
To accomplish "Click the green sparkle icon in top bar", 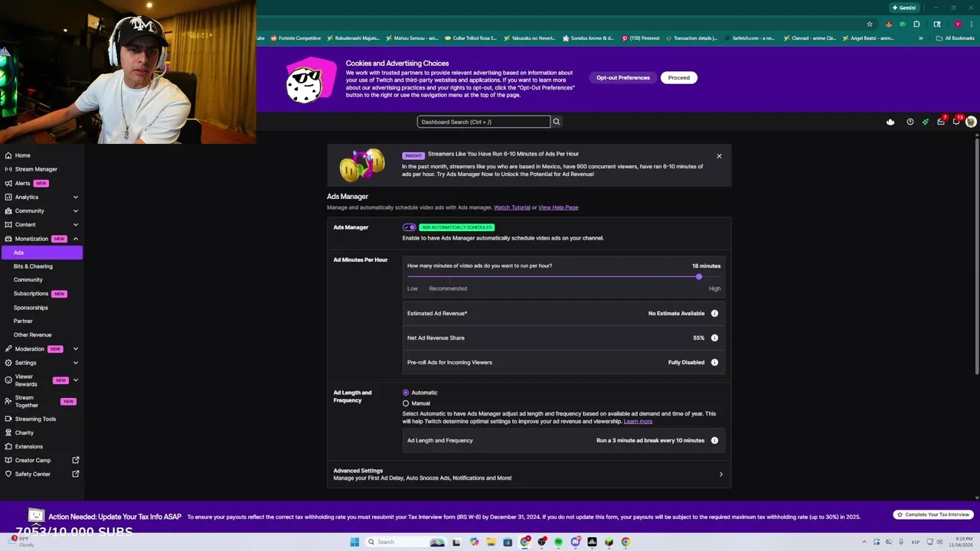I will [x=926, y=122].
